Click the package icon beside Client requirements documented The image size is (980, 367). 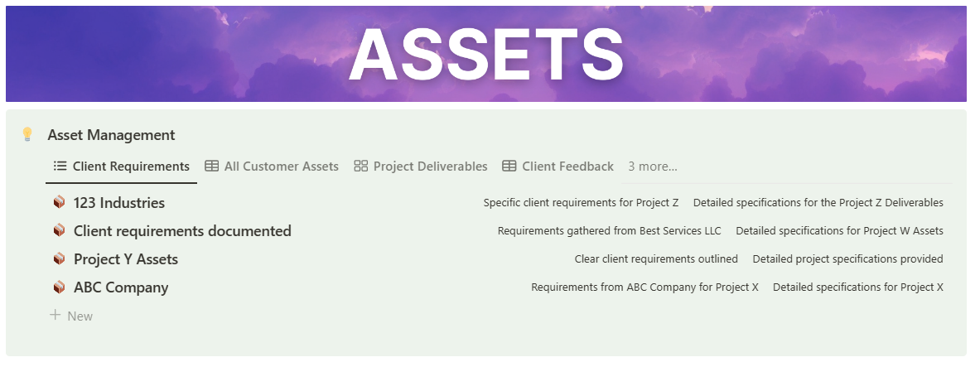(59, 231)
